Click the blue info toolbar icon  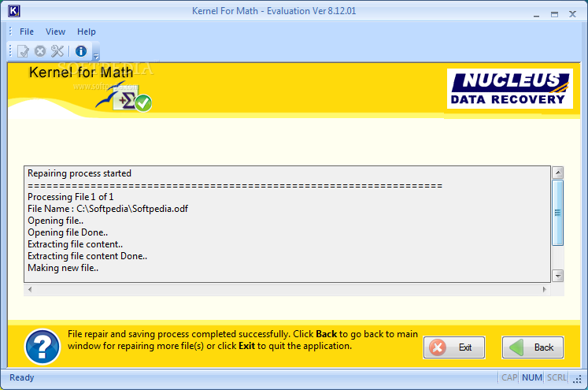81,51
